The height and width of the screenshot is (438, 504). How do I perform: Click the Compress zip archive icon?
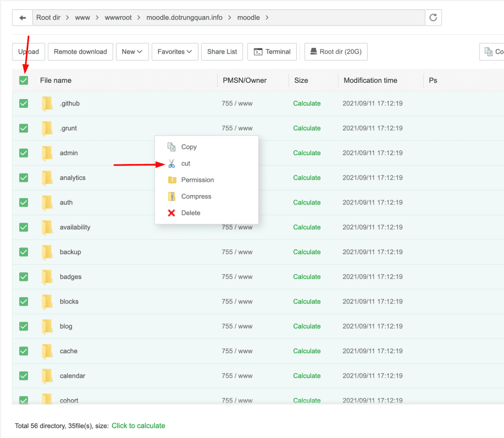(x=171, y=197)
